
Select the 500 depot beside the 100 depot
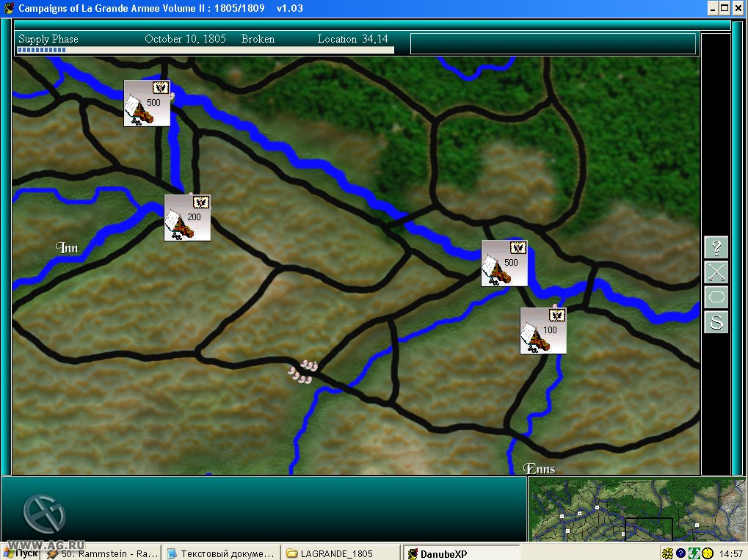click(x=504, y=263)
